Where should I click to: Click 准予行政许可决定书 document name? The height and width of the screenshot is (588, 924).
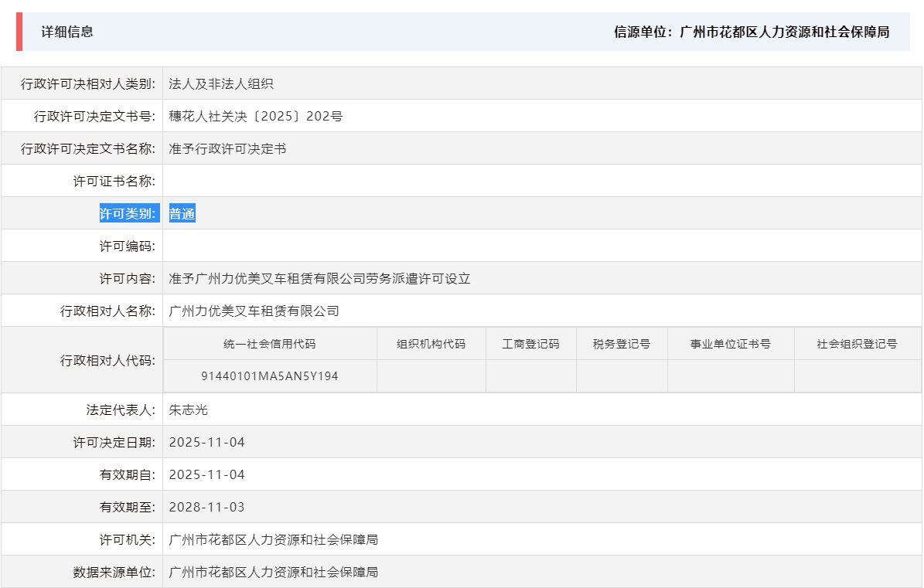217,148
